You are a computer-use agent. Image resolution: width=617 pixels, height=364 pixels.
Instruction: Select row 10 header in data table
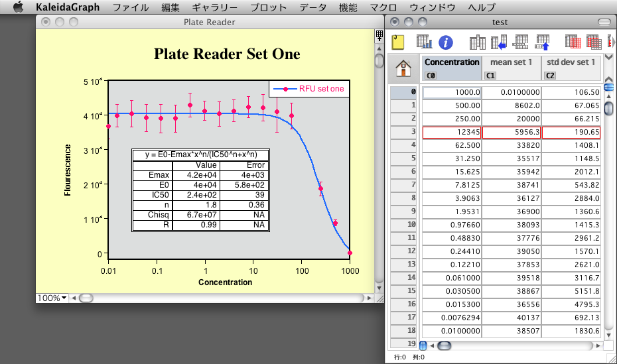(403, 225)
